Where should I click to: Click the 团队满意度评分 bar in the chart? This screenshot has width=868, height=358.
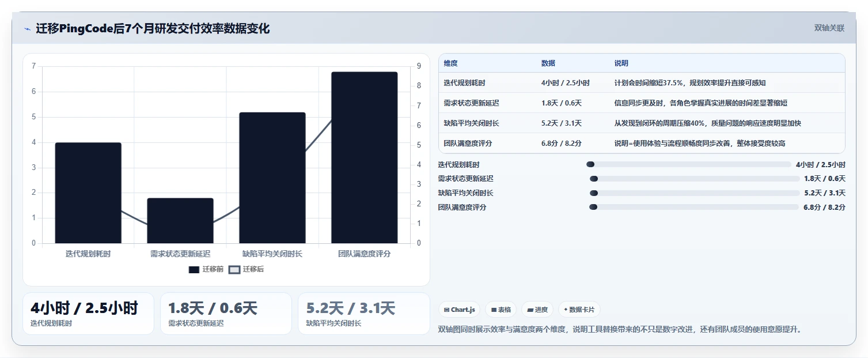coord(365,157)
